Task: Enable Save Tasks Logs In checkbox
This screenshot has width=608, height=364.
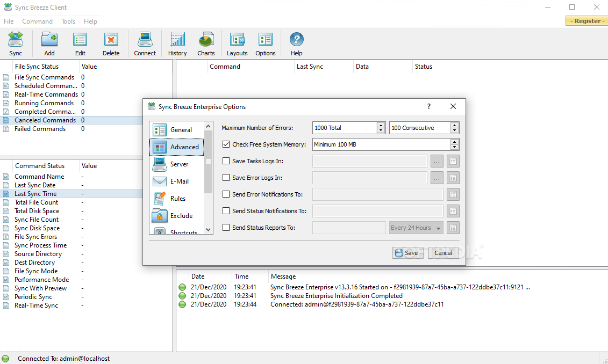Action: coord(226,161)
